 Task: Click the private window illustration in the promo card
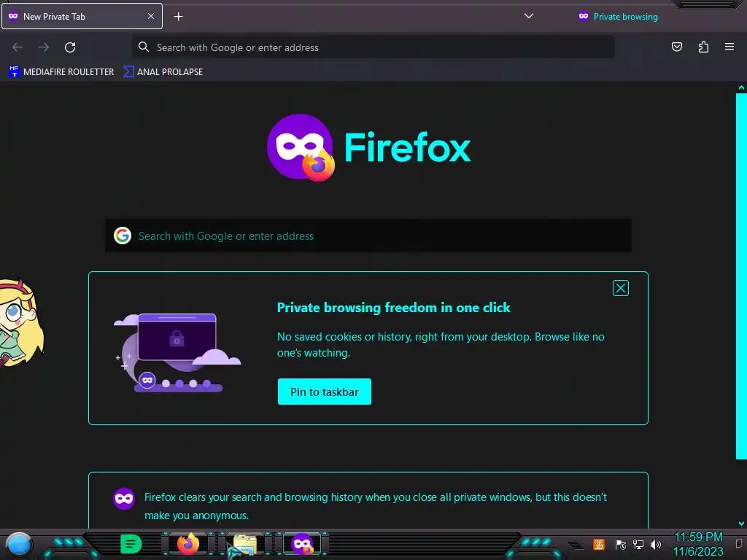tap(177, 353)
